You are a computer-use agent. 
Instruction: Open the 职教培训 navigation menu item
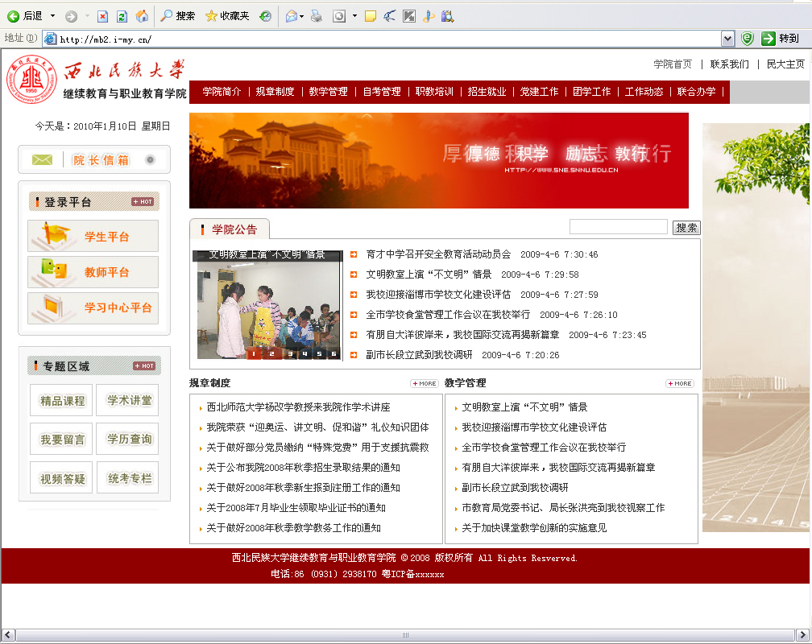[434, 92]
